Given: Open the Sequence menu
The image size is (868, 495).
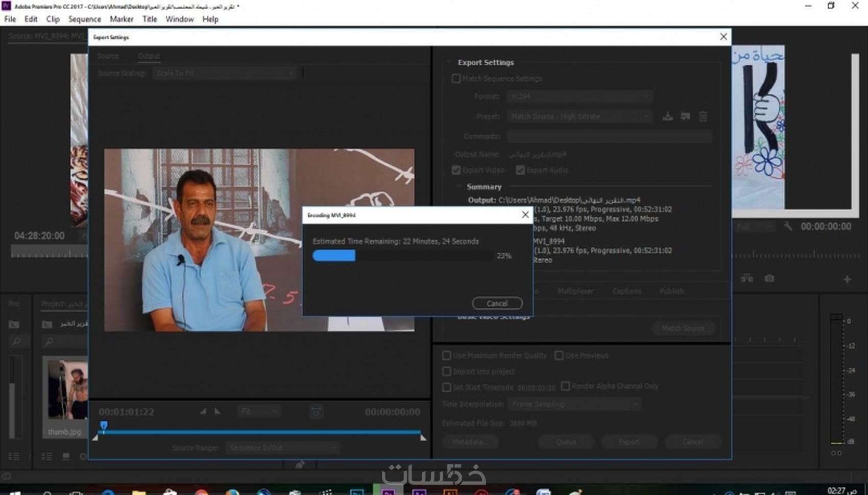Looking at the screenshot, I should click(x=84, y=19).
